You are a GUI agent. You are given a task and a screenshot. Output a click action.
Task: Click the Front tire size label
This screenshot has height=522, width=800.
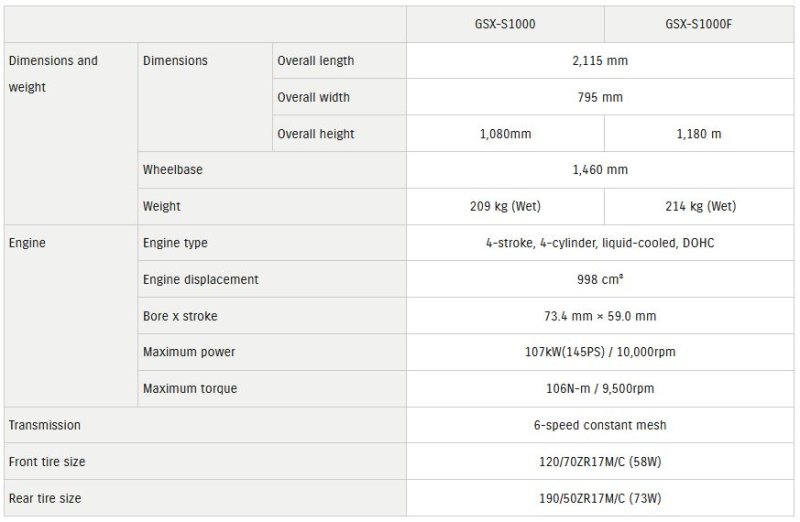[x=46, y=461]
